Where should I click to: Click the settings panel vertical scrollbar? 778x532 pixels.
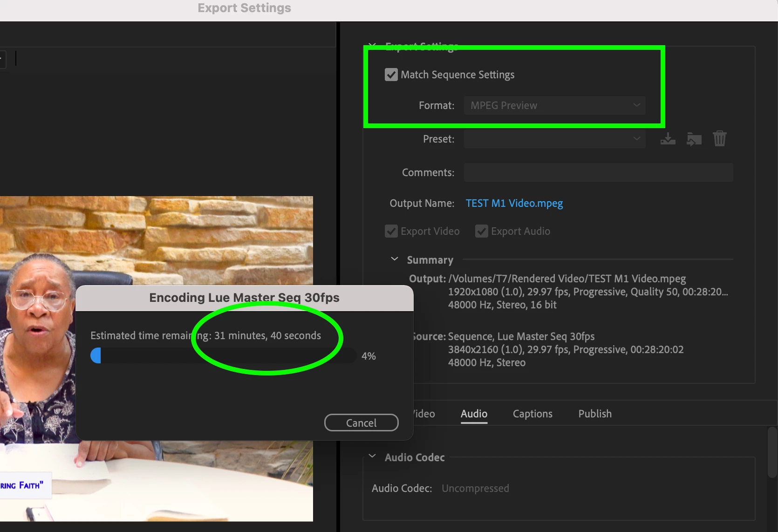click(772, 452)
